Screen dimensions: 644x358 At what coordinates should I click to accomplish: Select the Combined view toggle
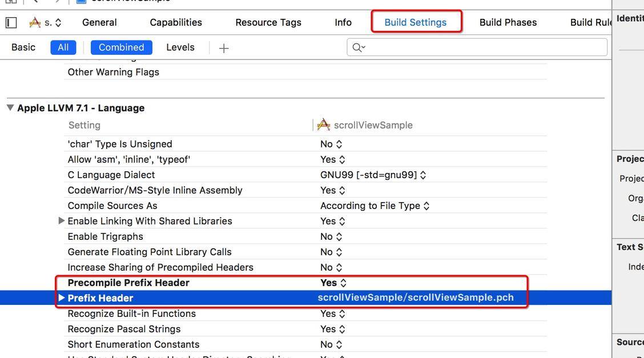tap(121, 47)
